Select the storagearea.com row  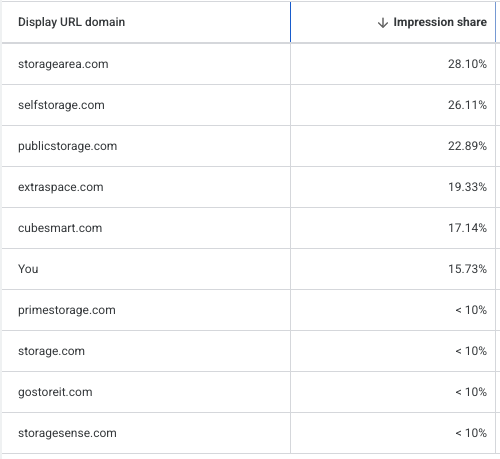click(x=249, y=64)
